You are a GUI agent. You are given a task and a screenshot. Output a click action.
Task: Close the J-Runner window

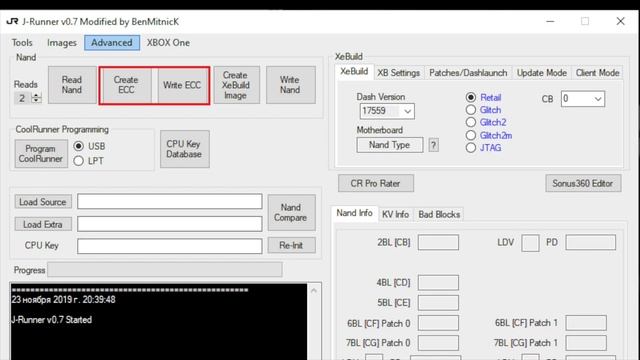click(620, 21)
